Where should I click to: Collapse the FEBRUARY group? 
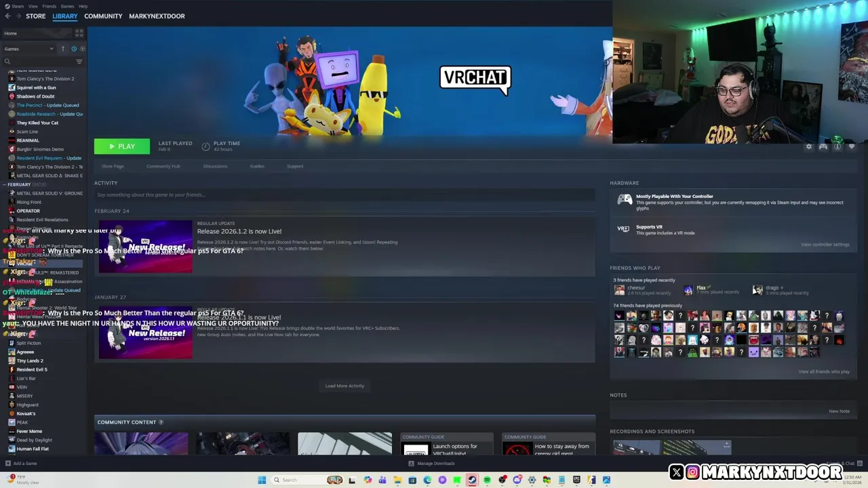point(5,184)
